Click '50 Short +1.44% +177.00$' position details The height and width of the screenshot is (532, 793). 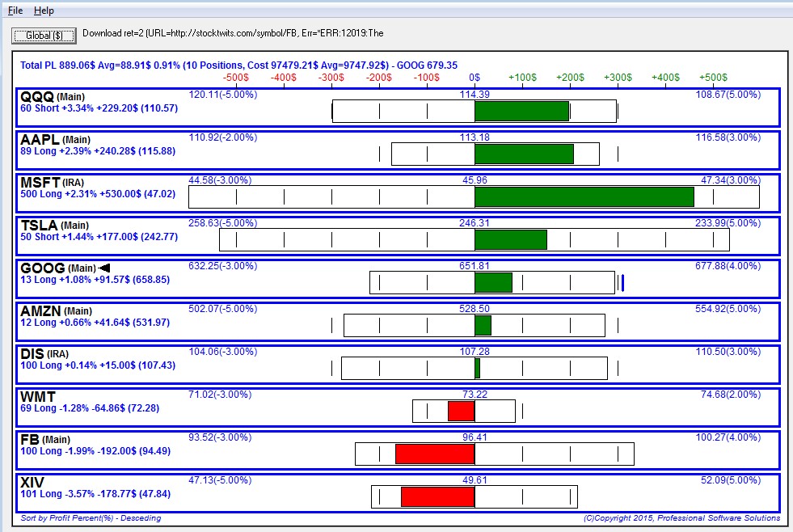(99, 237)
